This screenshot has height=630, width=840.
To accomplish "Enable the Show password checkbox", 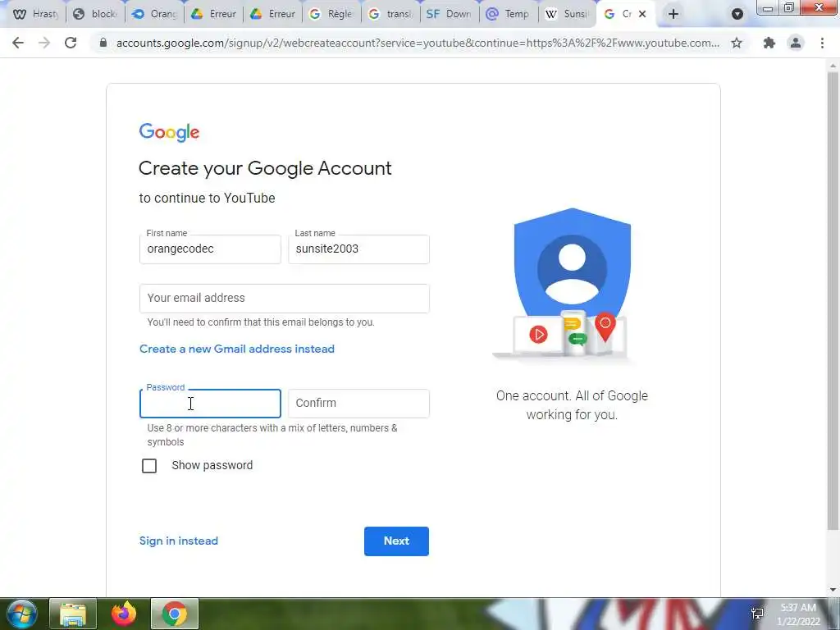I will coord(149,466).
